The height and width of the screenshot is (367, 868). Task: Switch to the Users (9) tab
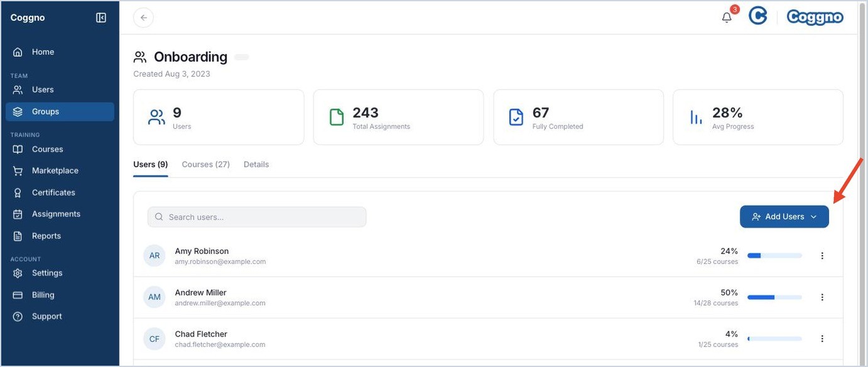[x=151, y=165]
